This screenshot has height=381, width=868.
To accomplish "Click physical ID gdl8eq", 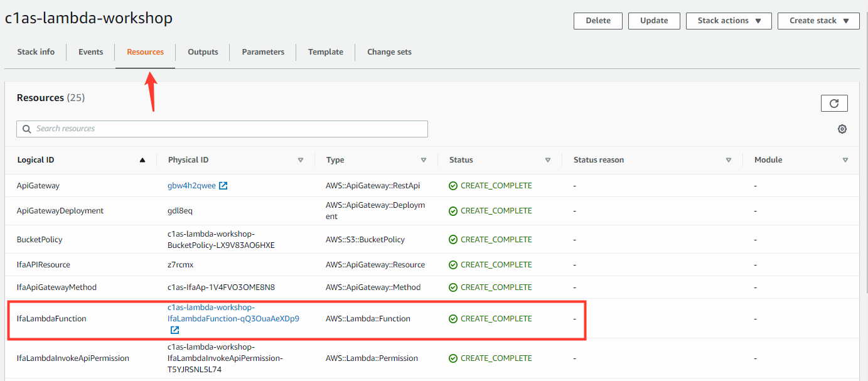I will [x=180, y=211].
